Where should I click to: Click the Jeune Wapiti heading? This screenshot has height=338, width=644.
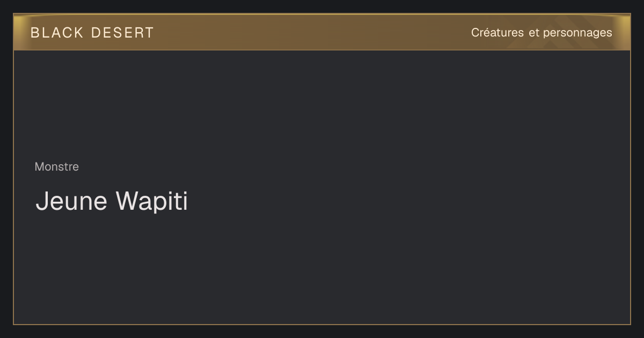112,201
